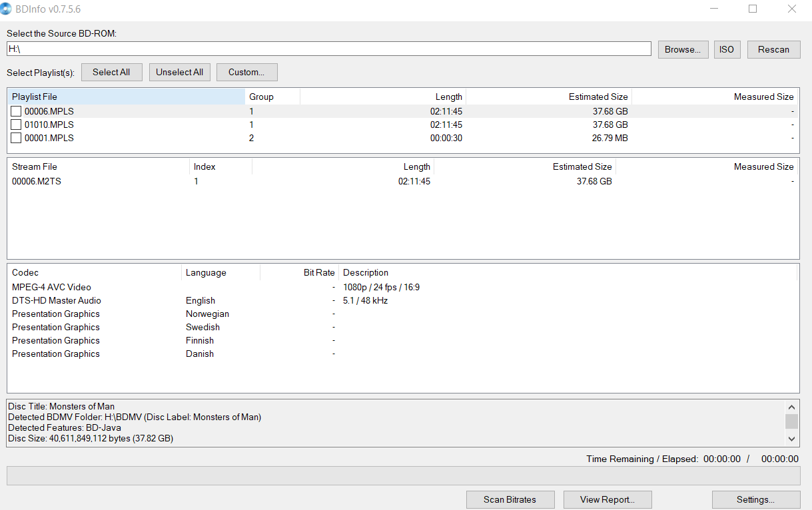Image resolution: width=812 pixels, height=510 pixels.
Task: Click the Language column header
Action: tap(220, 272)
